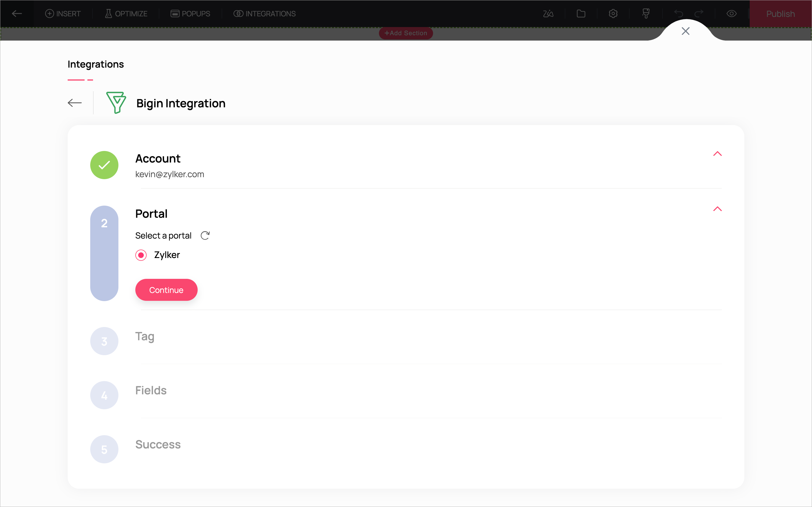Toggle the preview eye icon

point(731,14)
